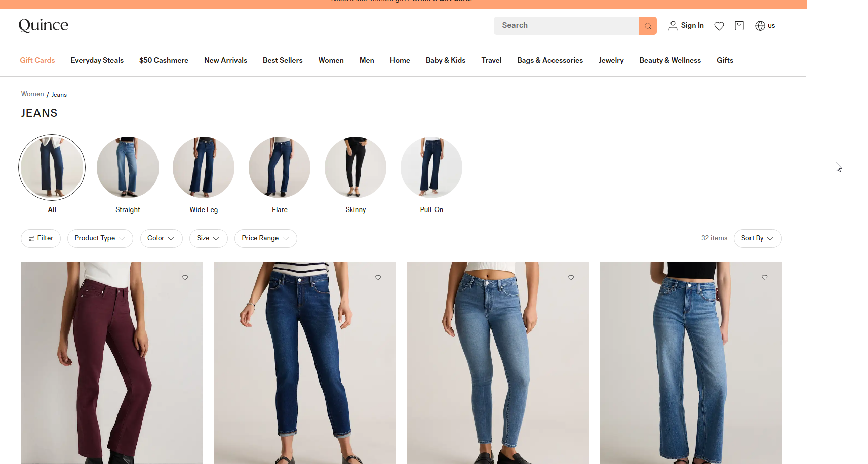Open the Travel menu
Viewport: 868px width, 464px height.
point(492,60)
